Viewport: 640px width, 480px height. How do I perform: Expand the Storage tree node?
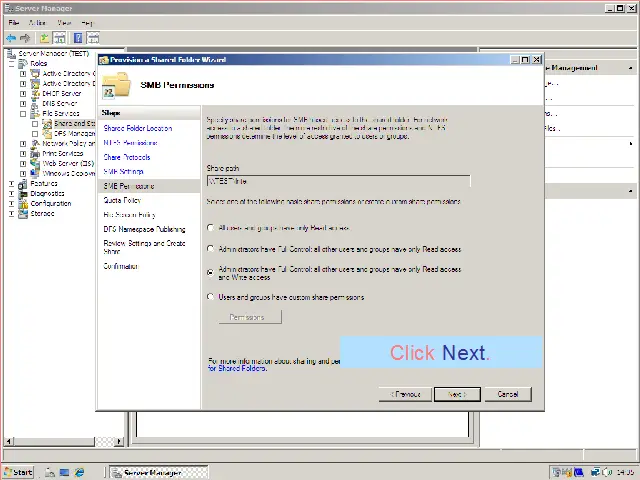(11, 213)
